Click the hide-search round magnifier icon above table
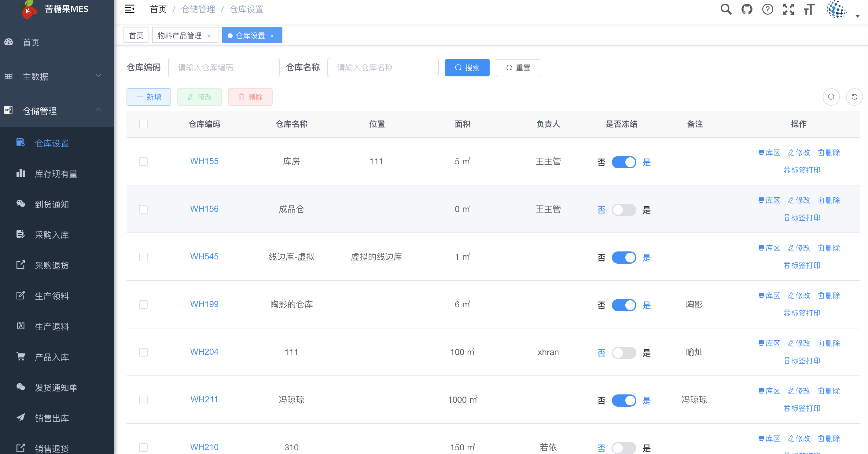The image size is (868, 454). [x=831, y=97]
